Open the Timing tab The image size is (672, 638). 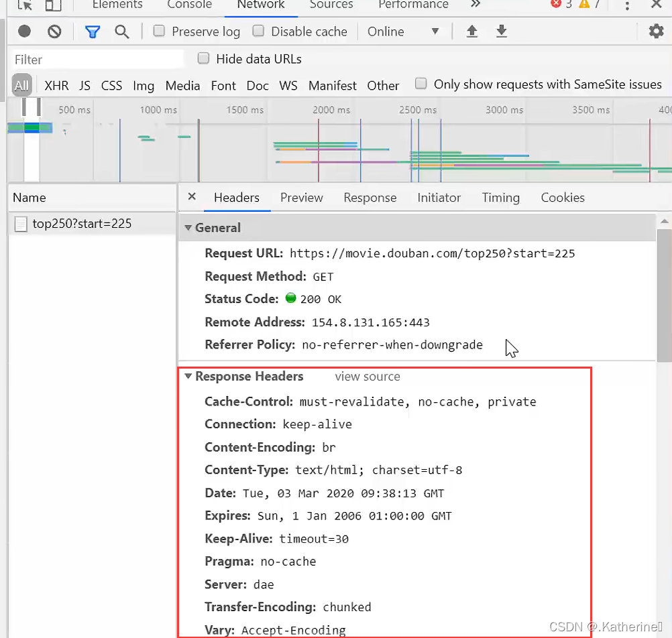pyautogui.click(x=501, y=198)
